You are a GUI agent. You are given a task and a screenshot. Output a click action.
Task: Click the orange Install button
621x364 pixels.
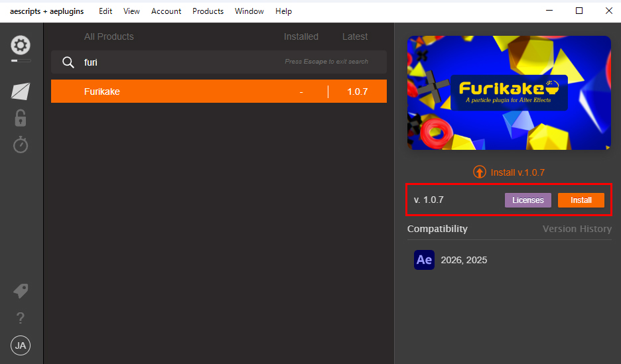tap(581, 200)
